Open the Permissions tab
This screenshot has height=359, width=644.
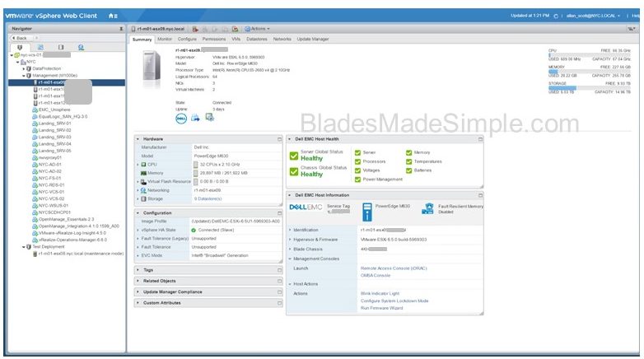click(214, 39)
